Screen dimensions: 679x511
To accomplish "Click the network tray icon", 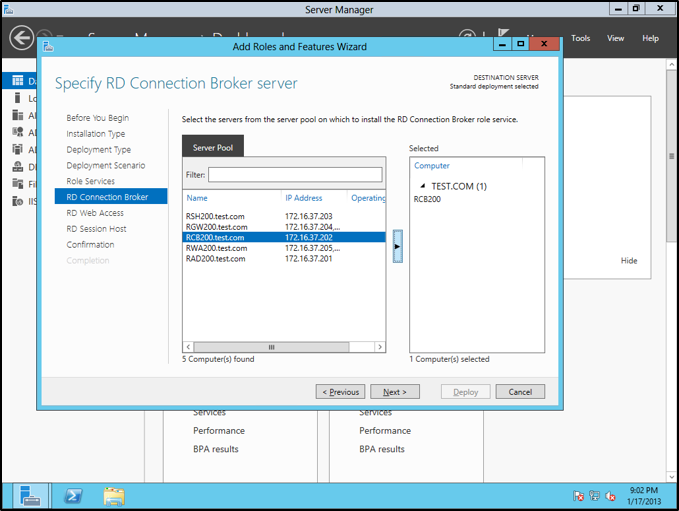I will tap(594, 496).
